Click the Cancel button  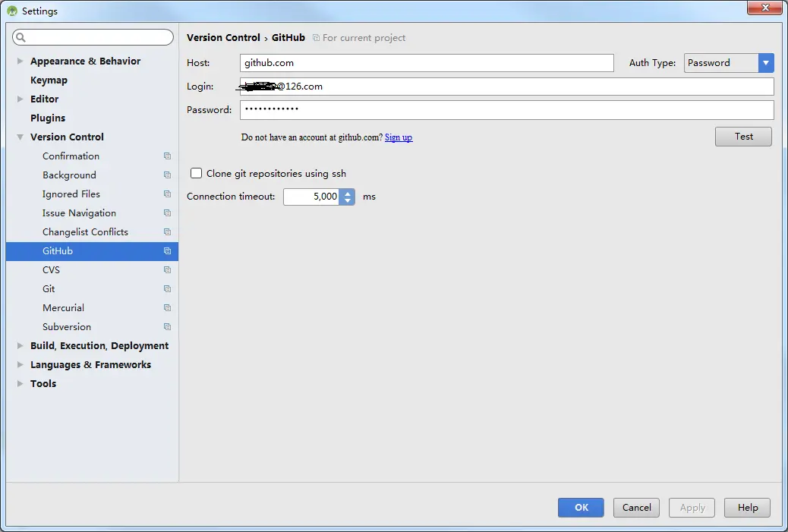tap(636, 508)
